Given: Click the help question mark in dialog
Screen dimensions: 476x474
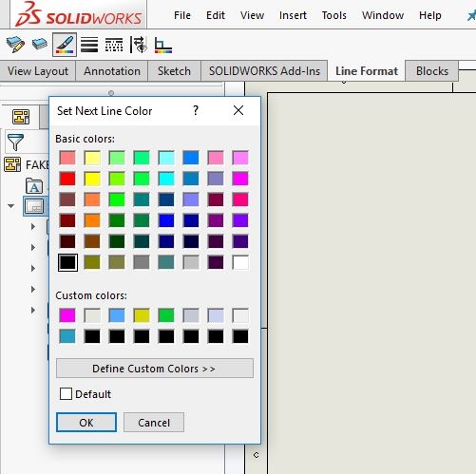Looking at the screenshot, I should point(196,110).
